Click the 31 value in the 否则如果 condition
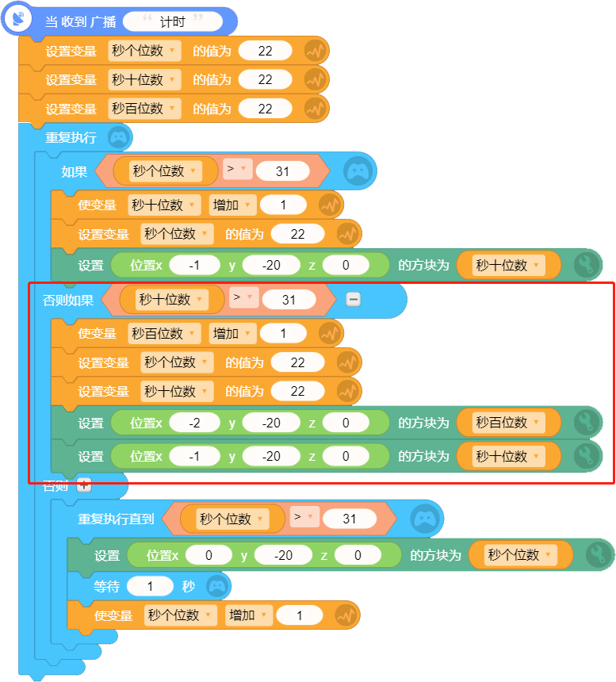This screenshot has height=682, width=616. click(289, 300)
